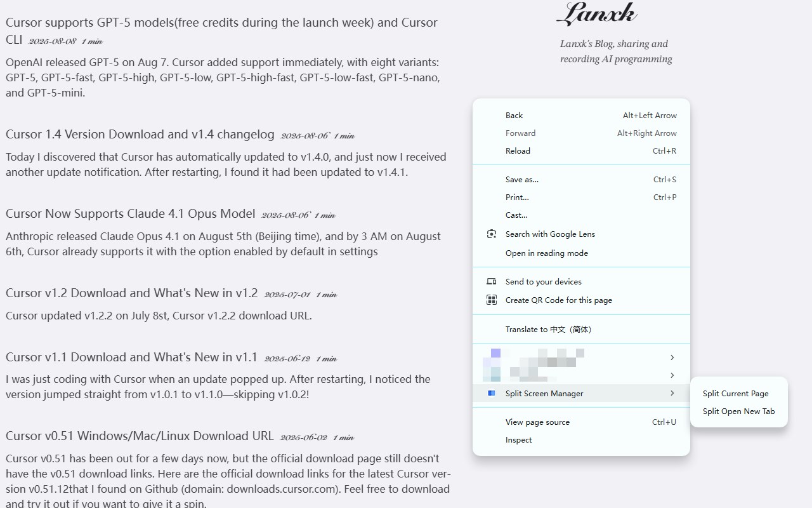
Task: Choose Print... in the context menu
Action: (581, 197)
